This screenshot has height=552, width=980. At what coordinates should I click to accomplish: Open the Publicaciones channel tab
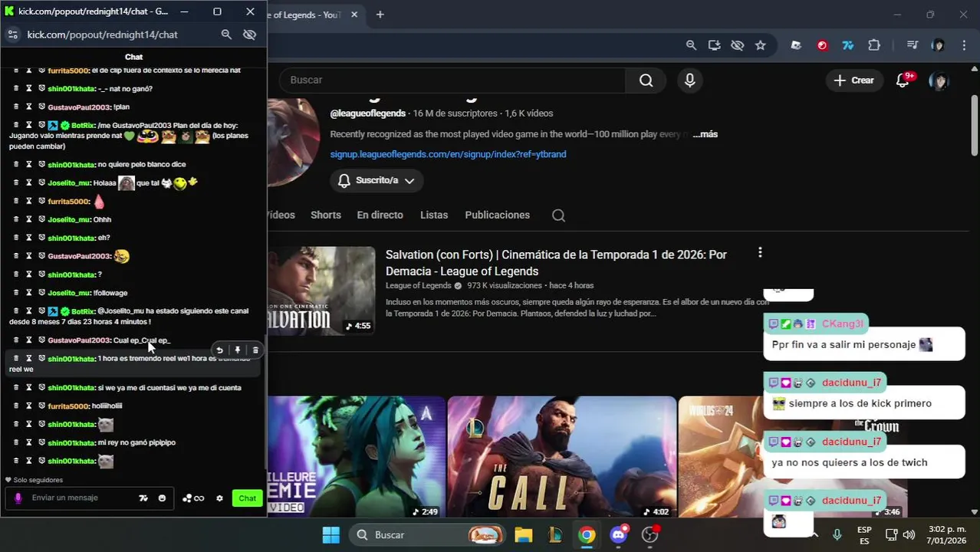pos(497,215)
